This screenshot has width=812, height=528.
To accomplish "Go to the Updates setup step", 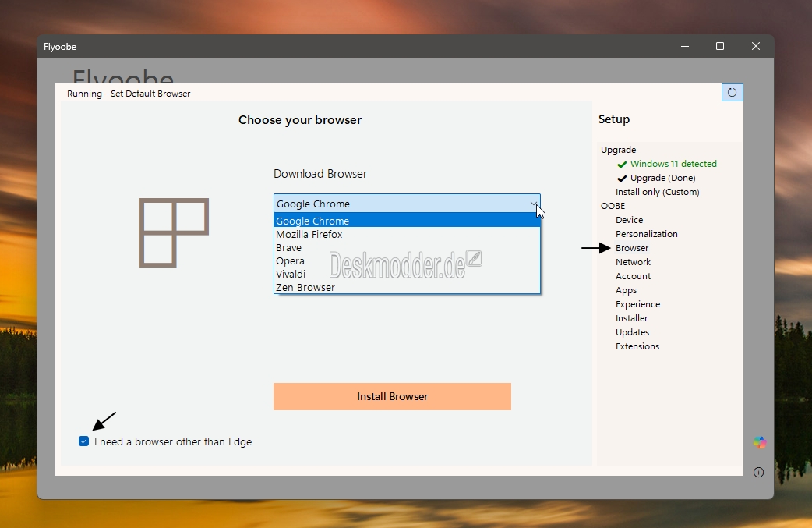I will coord(632,332).
